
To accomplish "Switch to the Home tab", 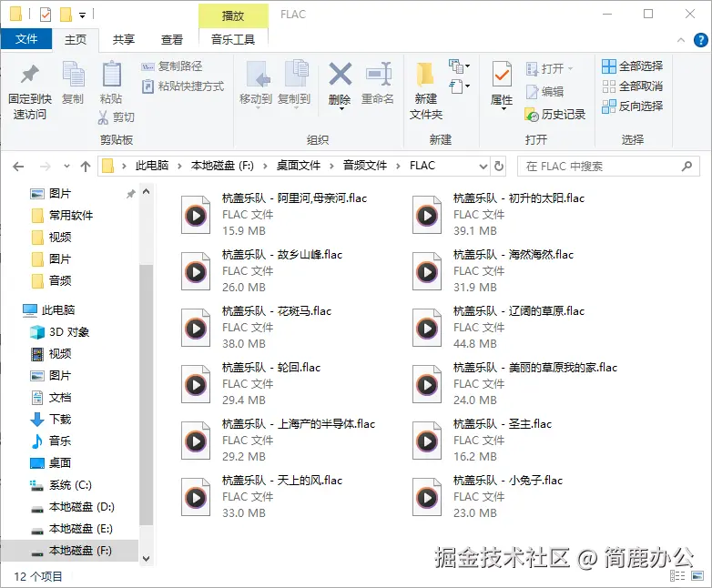I will (x=76, y=39).
